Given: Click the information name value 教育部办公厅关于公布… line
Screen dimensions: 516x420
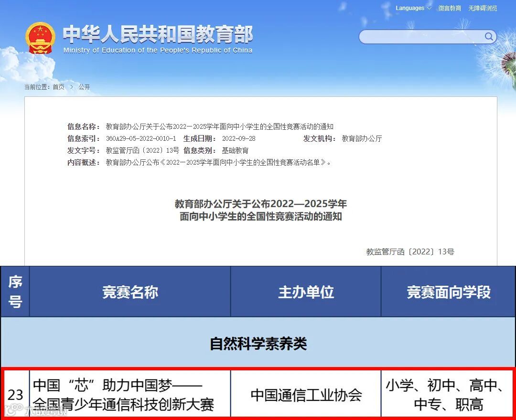Looking at the screenshot, I should coord(219,127).
